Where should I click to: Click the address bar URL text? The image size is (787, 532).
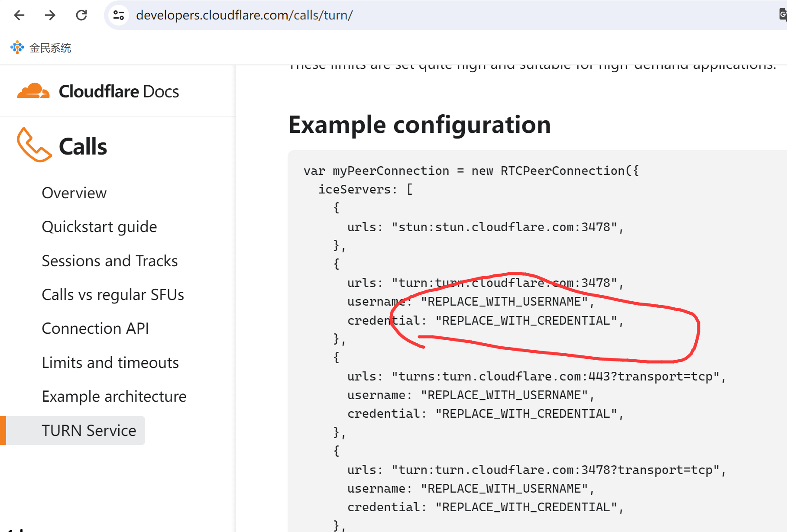coord(244,15)
